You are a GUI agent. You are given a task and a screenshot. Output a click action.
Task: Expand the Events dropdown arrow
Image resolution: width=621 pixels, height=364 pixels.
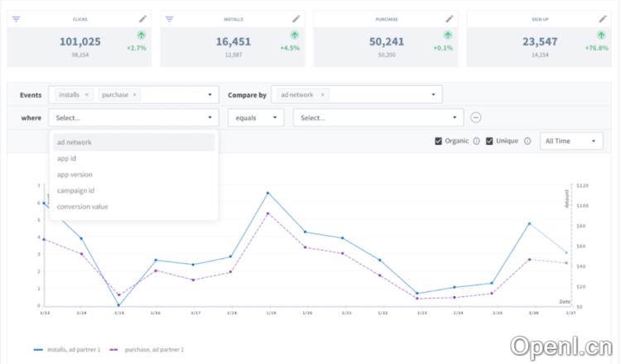click(209, 95)
